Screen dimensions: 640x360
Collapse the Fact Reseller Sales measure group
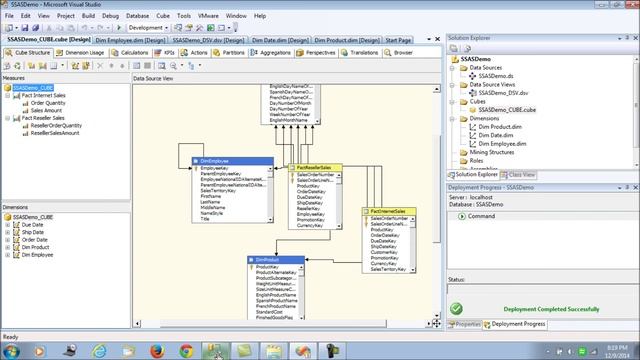[x=7, y=118]
